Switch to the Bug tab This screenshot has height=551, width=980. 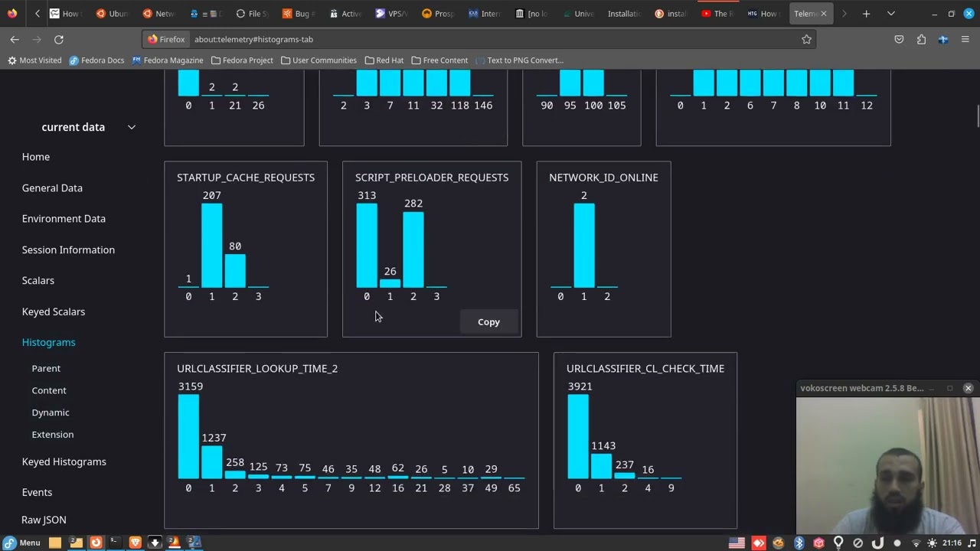coord(297,13)
